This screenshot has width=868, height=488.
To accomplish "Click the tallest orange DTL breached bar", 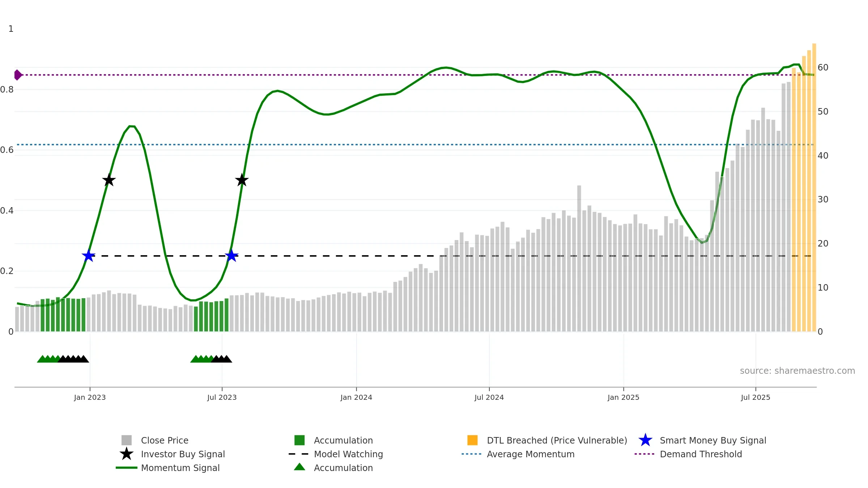I will click(x=814, y=187).
